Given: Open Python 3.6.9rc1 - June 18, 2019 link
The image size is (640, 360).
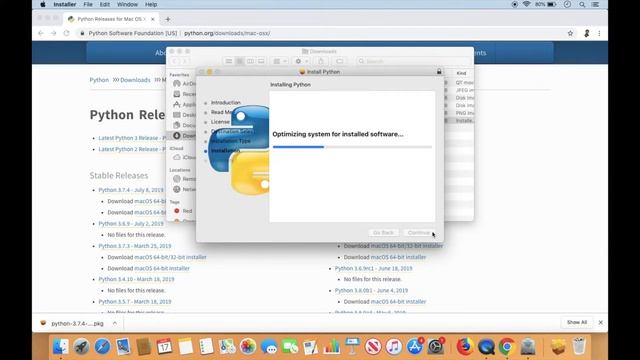Looking at the screenshot, I should (373, 269).
